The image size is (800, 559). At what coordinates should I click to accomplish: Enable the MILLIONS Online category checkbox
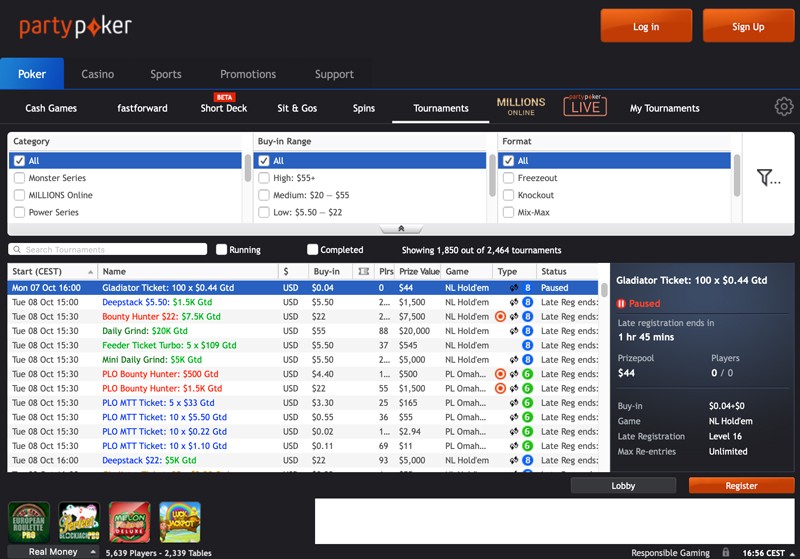19,195
